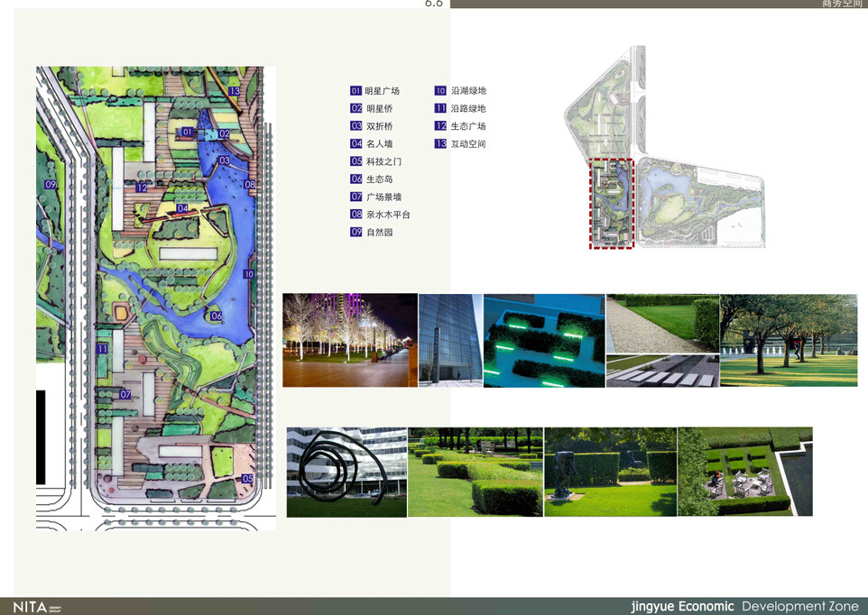
Task: Click the black spiral sculpture photo
Action: click(346, 472)
